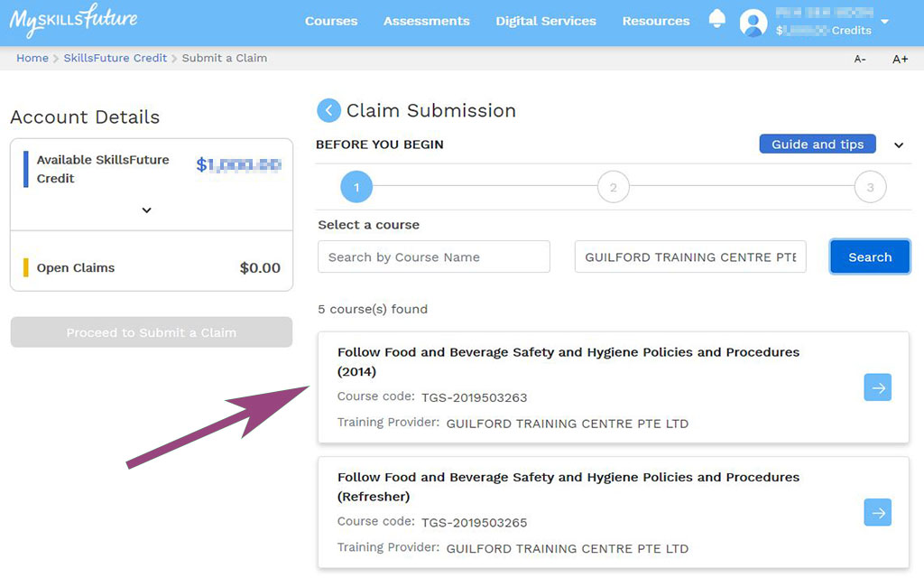Click Proceed to Submit a Claim
This screenshot has height=578, width=924.
152,332
